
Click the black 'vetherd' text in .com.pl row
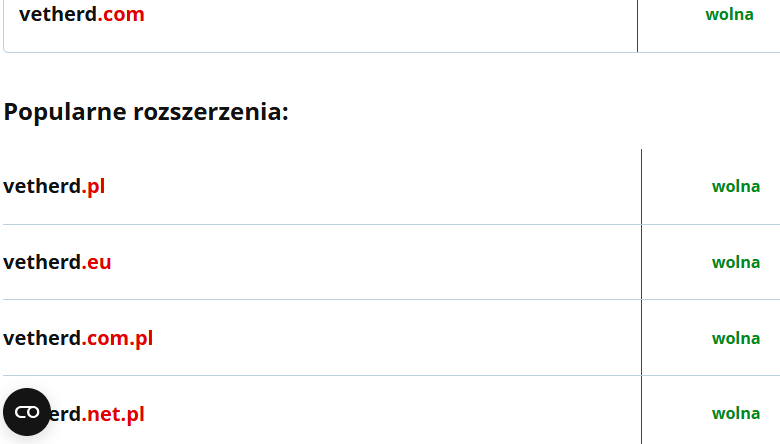click(x=42, y=338)
